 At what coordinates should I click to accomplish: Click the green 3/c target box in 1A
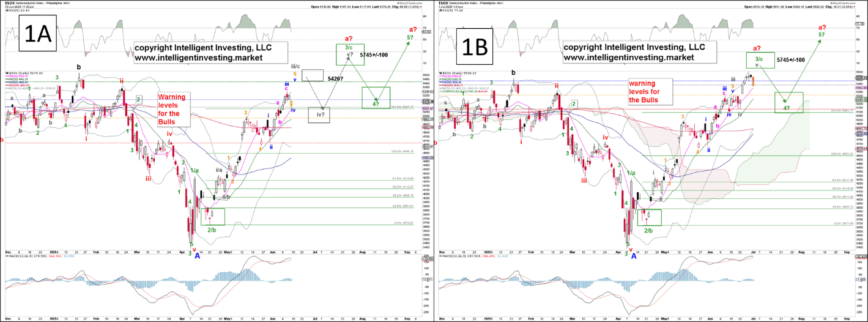click(348, 54)
